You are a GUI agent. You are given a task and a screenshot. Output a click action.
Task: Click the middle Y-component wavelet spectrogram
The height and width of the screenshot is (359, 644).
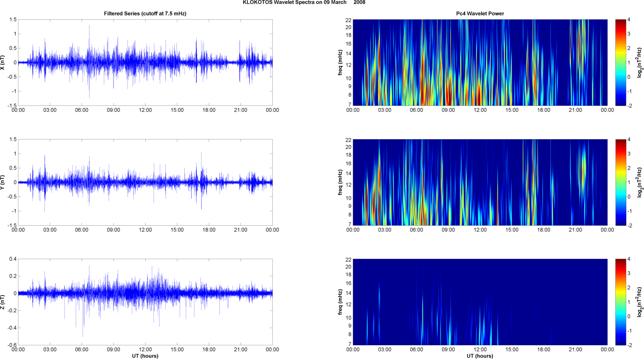[480, 182]
